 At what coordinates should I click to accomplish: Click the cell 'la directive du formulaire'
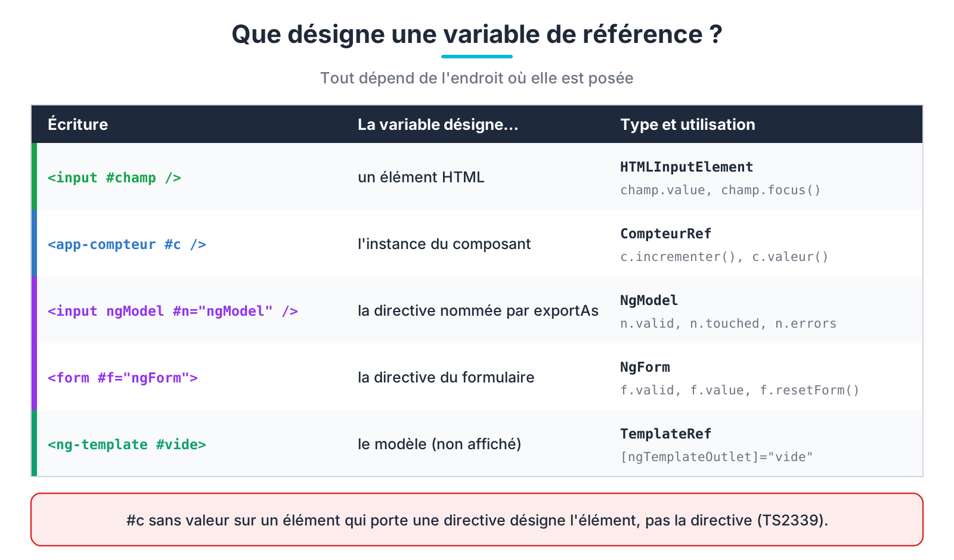click(446, 377)
